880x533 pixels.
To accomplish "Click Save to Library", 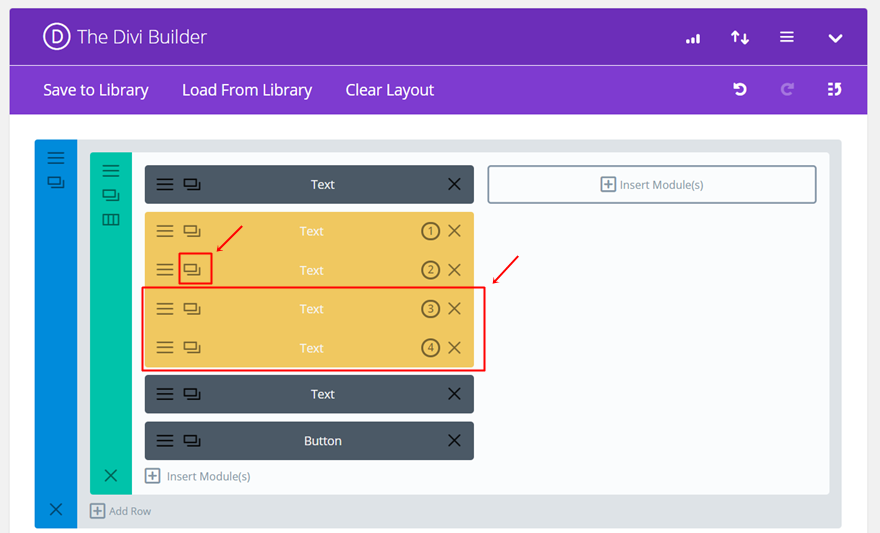I will (x=96, y=90).
